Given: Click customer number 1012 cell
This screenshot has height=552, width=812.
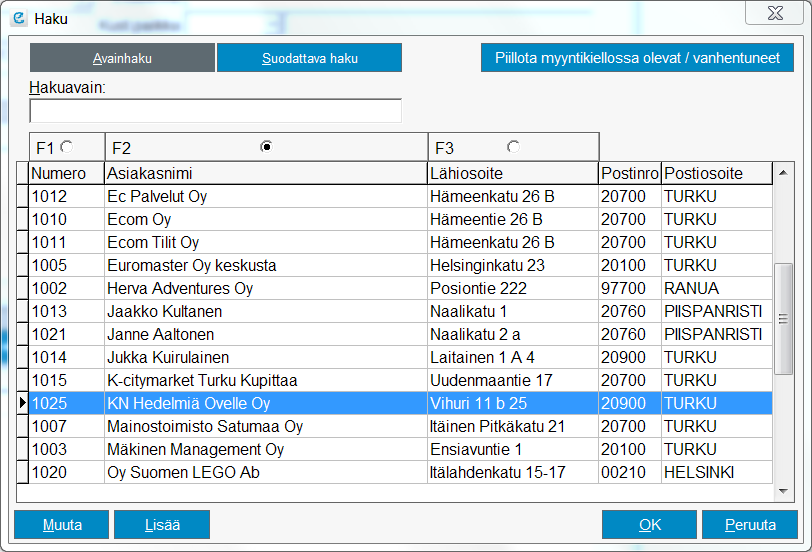Looking at the screenshot, I should click(67, 196).
